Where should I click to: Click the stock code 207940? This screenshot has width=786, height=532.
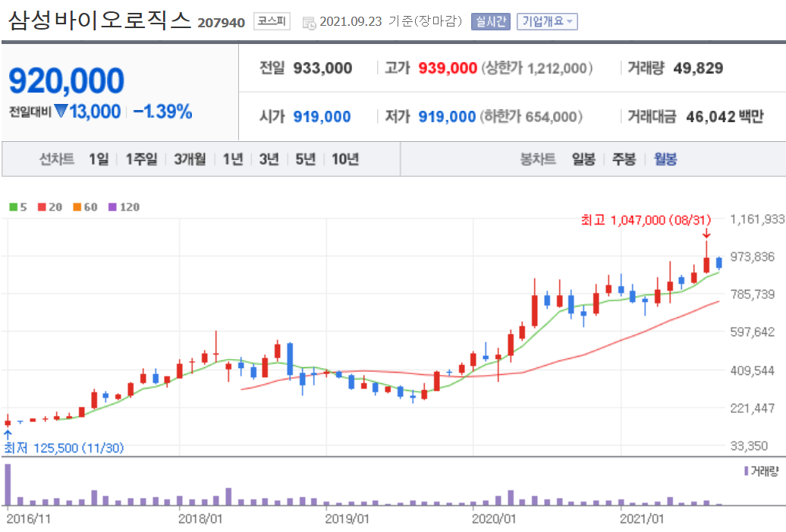pyautogui.click(x=221, y=23)
